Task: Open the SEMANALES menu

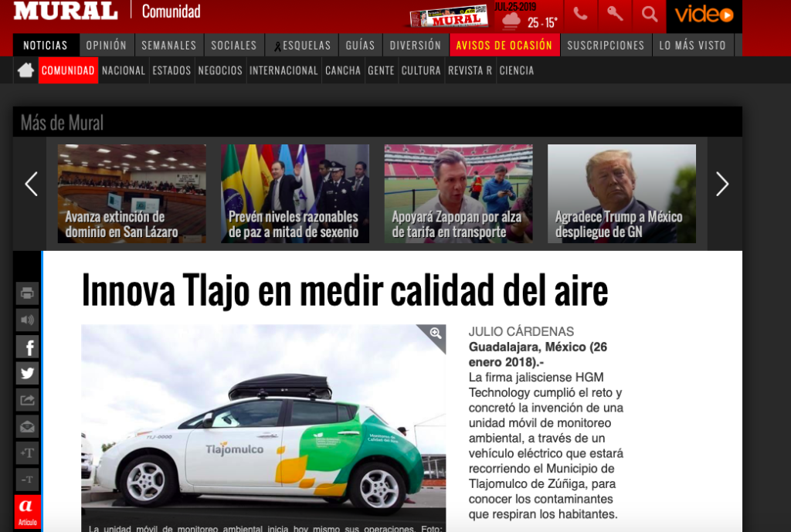Action: point(169,46)
